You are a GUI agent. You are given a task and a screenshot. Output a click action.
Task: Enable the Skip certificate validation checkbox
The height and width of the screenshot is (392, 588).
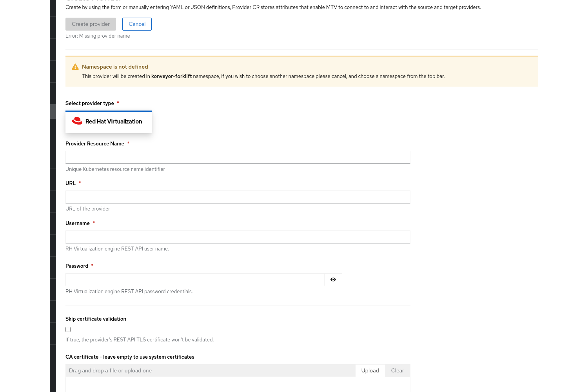coord(68,330)
